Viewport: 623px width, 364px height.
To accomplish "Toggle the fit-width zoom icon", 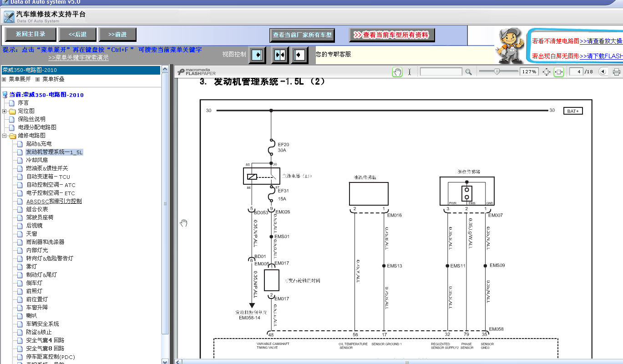I will 559,72.
